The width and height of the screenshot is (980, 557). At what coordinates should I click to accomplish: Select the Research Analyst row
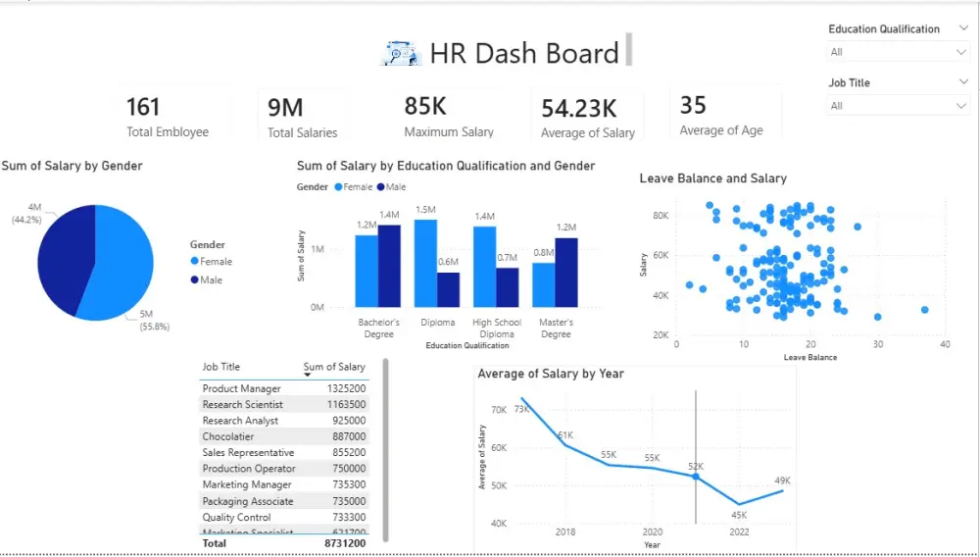pos(284,421)
